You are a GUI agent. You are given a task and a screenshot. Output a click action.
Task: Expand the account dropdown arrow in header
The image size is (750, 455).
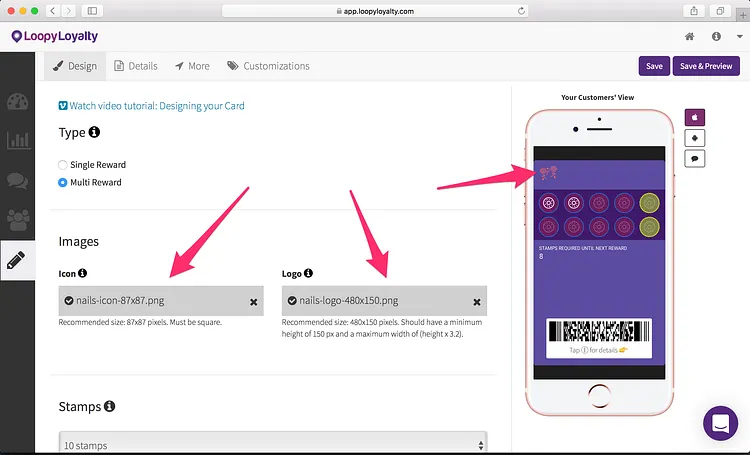tap(739, 36)
